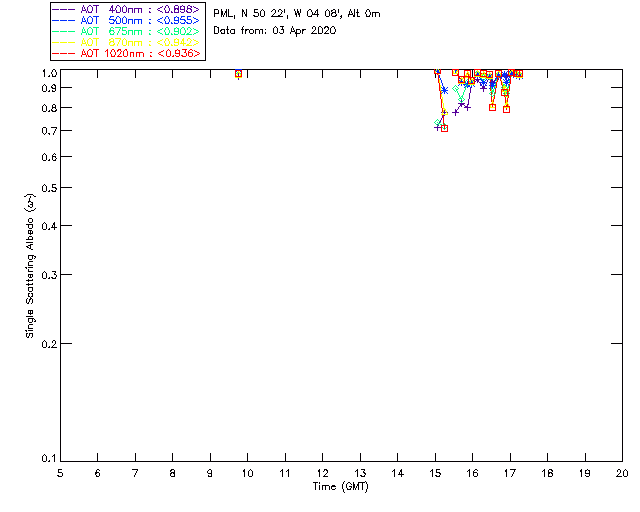Click the y-axis tick label '0.7'

pos(49,131)
